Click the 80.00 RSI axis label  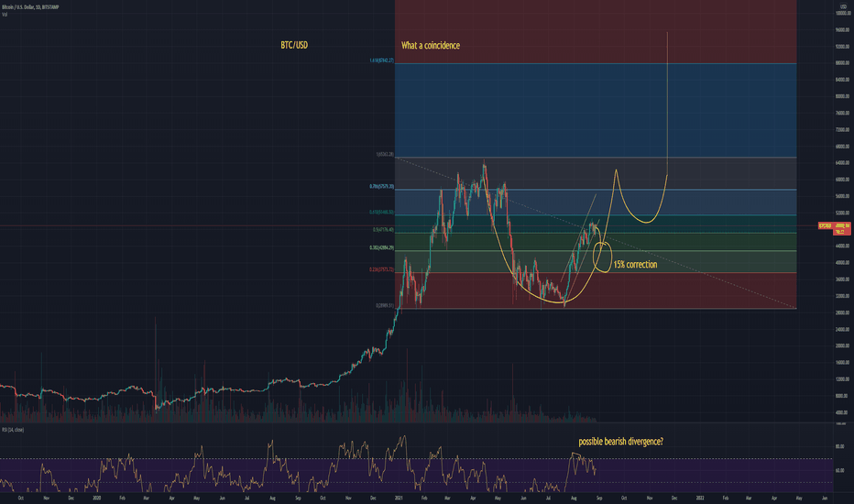(840, 446)
